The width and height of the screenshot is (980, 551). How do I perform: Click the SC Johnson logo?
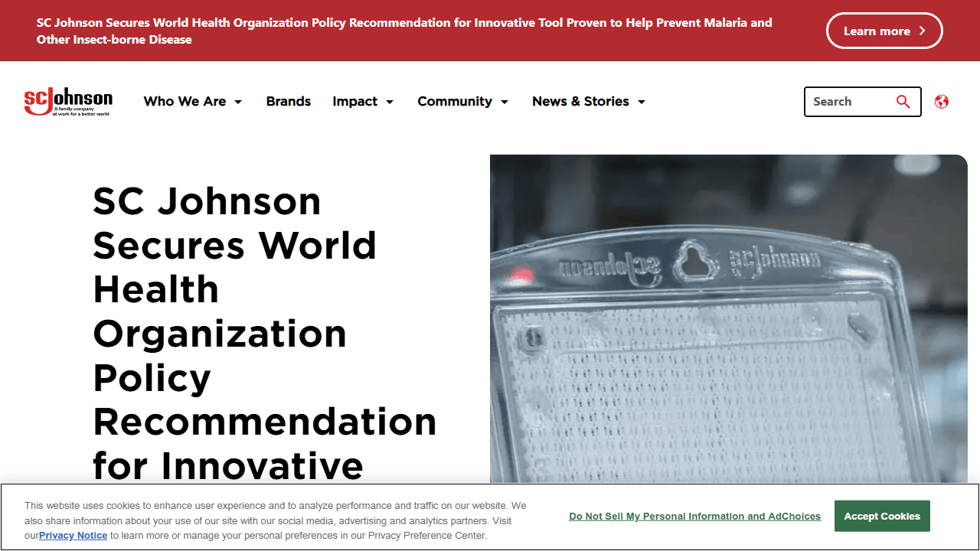(x=68, y=101)
